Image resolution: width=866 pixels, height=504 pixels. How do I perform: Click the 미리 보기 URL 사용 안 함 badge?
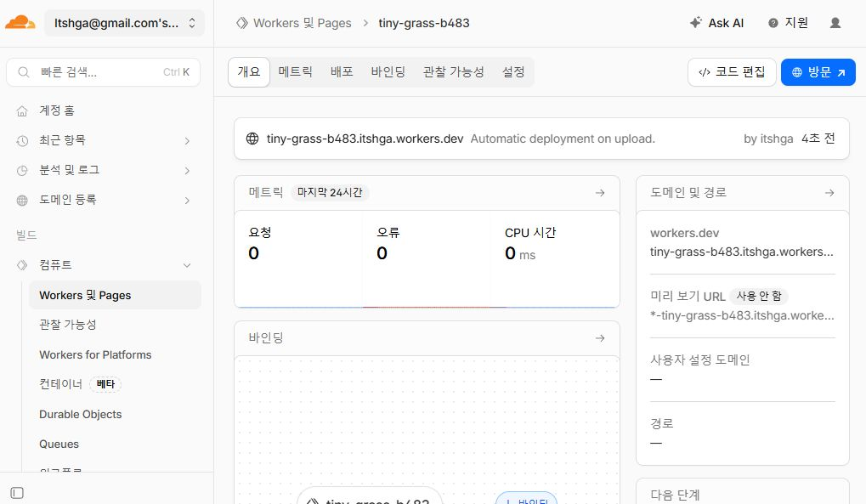pos(759,297)
